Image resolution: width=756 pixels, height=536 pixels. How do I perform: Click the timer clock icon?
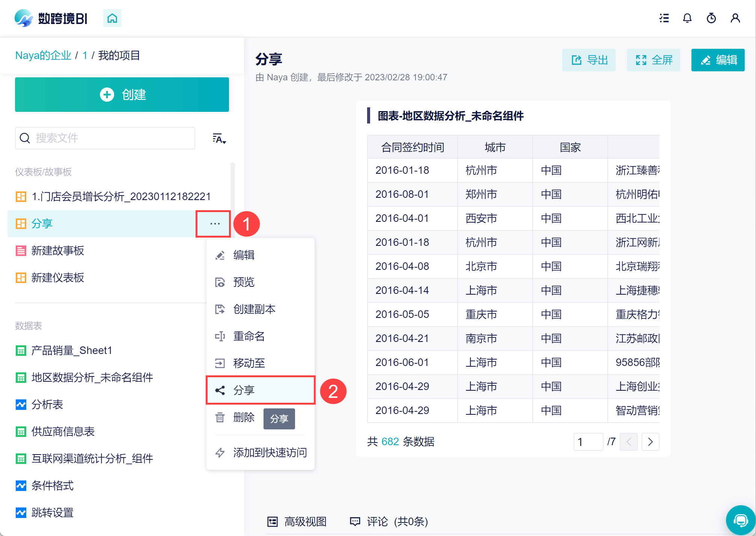(711, 18)
